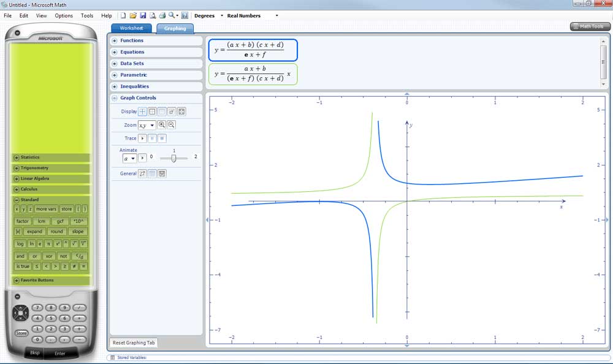Expand the Statistics calculator group
The width and height of the screenshot is (613, 364).
coord(17,157)
